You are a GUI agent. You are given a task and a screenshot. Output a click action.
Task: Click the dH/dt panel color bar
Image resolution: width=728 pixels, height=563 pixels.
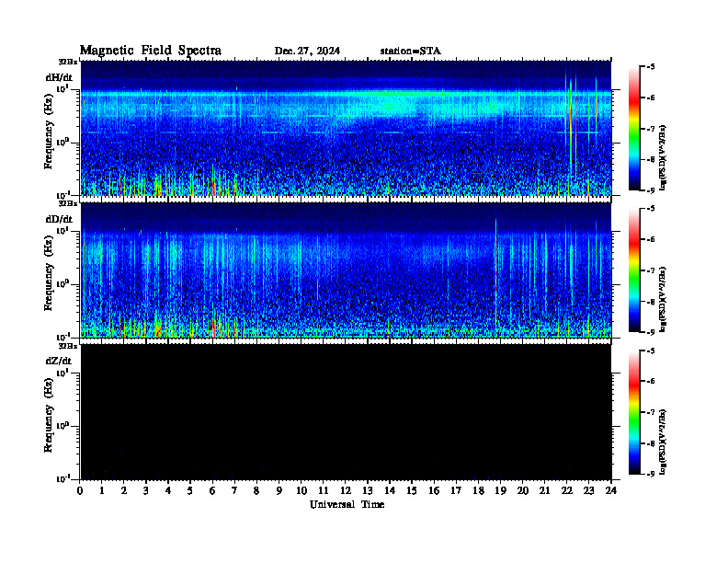click(634, 129)
